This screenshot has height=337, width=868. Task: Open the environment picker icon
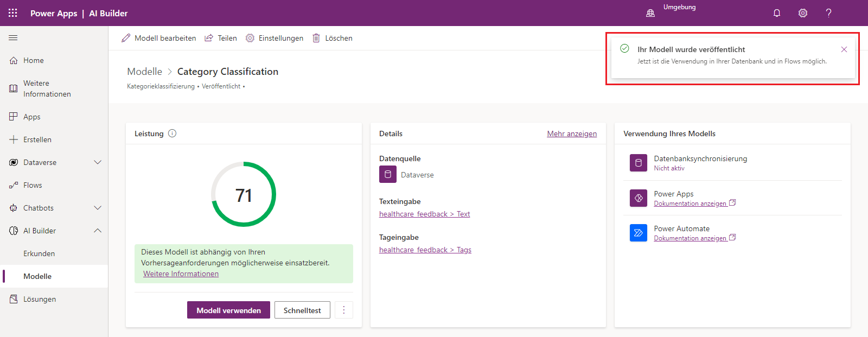[x=650, y=13]
